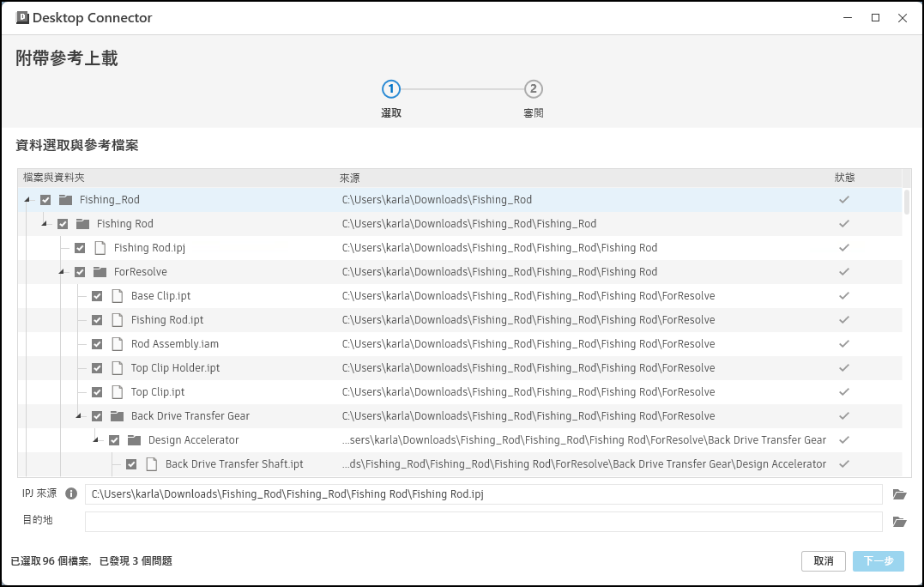The image size is (924, 587).
Task: Click the status checkmark for Fishing_Rod row
Action: point(844,200)
